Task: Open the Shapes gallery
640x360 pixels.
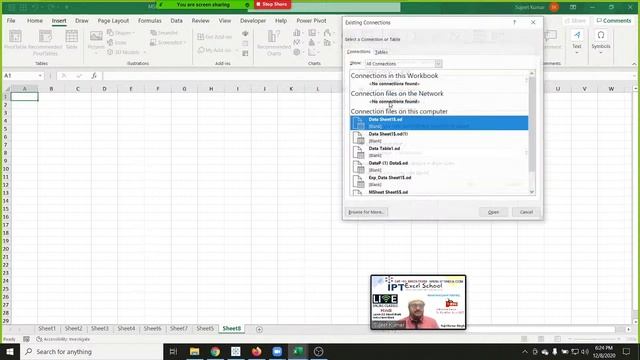Action: tap(121, 33)
